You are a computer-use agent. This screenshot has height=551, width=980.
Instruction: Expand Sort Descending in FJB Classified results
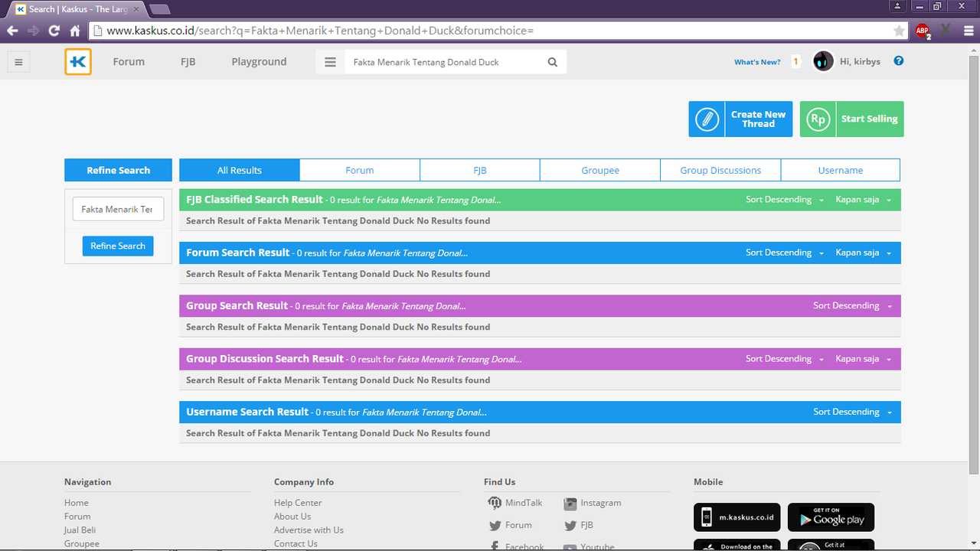point(785,200)
